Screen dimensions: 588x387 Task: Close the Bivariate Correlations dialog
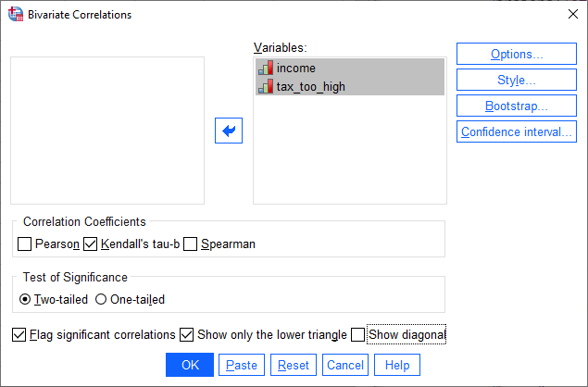[x=572, y=14]
